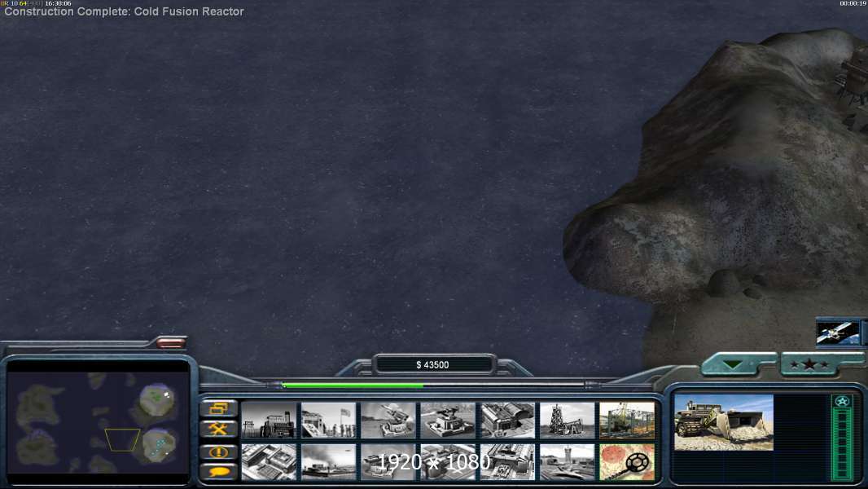Screen dimensions: 868x489
Task: Select the supply center warehouse build icon
Action: tap(507, 421)
